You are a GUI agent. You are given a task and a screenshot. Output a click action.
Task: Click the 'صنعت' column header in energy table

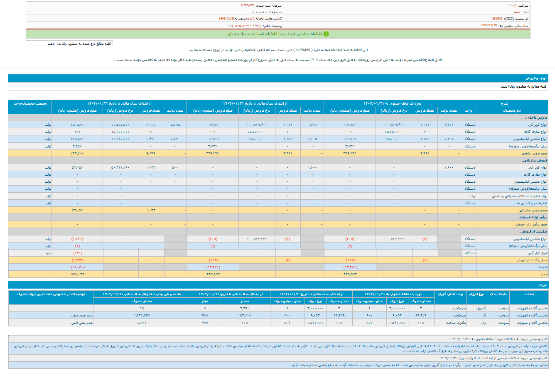(528, 294)
